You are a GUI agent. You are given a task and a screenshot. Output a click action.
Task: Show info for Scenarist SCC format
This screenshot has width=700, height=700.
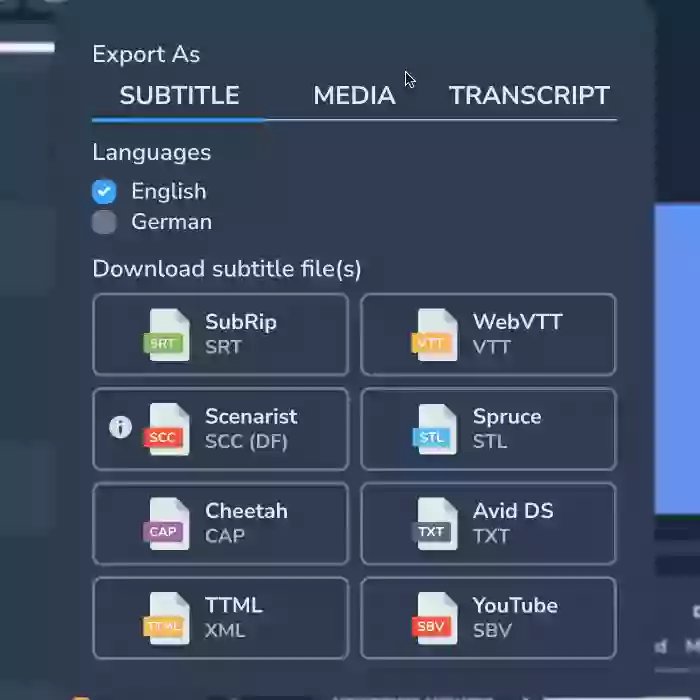[120, 427]
